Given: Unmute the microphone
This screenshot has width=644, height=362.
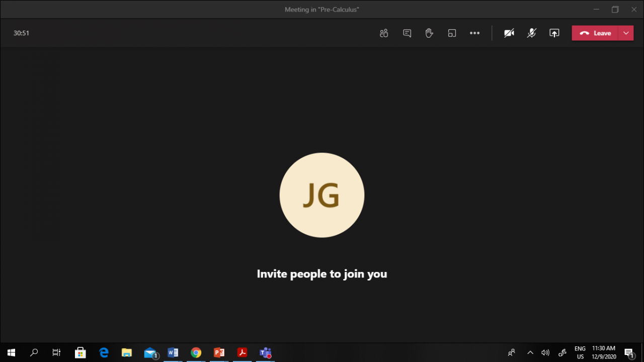Looking at the screenshot, I should point(531,33).
